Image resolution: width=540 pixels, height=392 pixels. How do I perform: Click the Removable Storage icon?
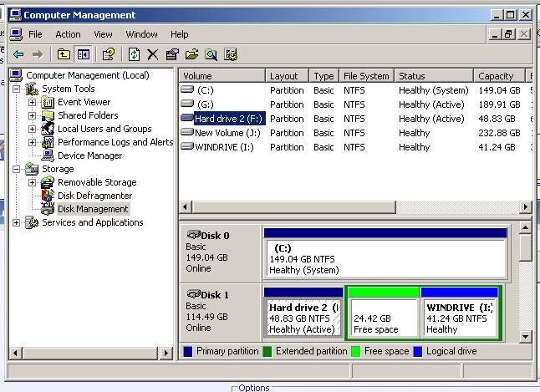point(48,182)
